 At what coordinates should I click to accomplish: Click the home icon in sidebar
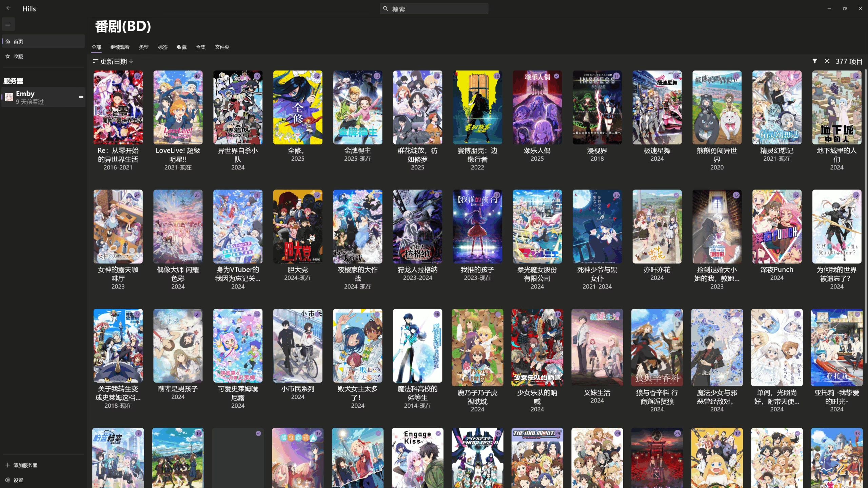click(x=8, y=41)
